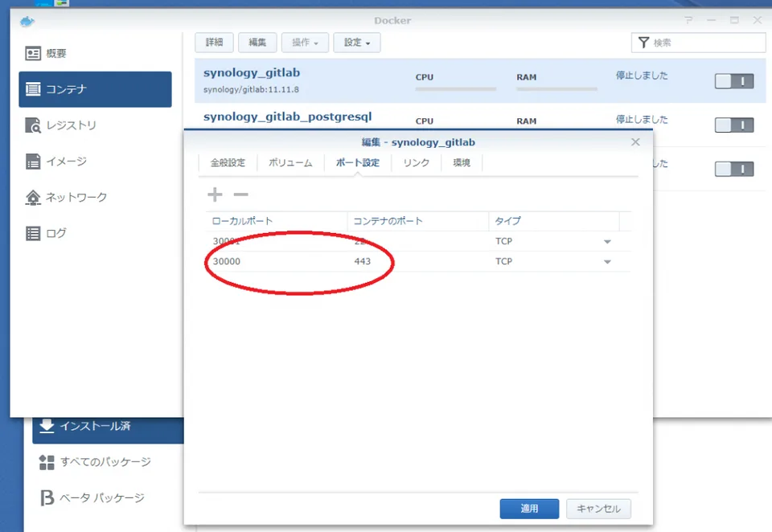
Task: Click the レジストリ magnifier icon
Action: (33, 125)
